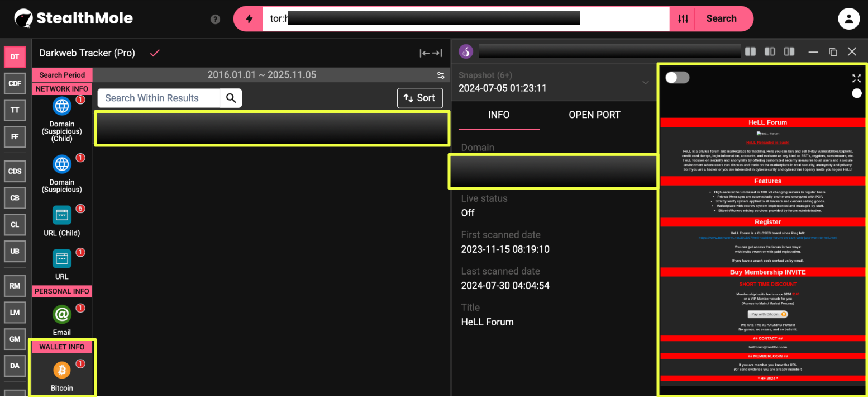Click magnifier in Search Within Results

click(231, 98)
